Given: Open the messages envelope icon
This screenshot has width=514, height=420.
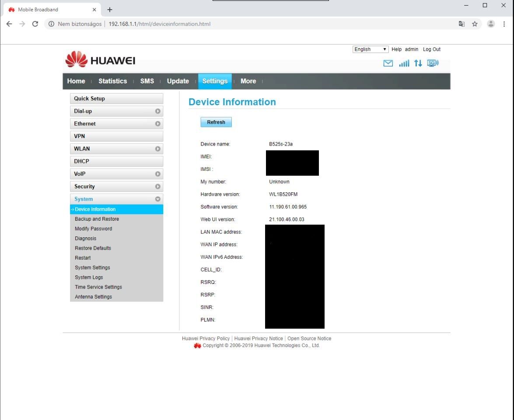Looking at the screenshot, I should point(388,63).
